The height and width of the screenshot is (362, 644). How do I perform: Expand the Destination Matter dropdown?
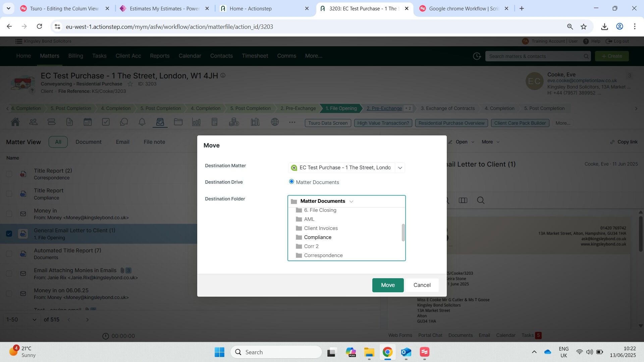pyautogui.click(x=400, y=168)
